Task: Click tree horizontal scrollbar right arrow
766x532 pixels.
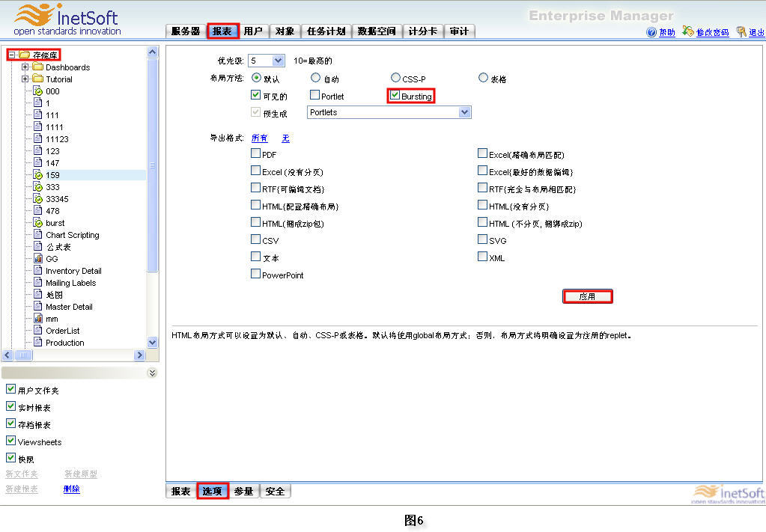Action: click(x=140, y=355)
